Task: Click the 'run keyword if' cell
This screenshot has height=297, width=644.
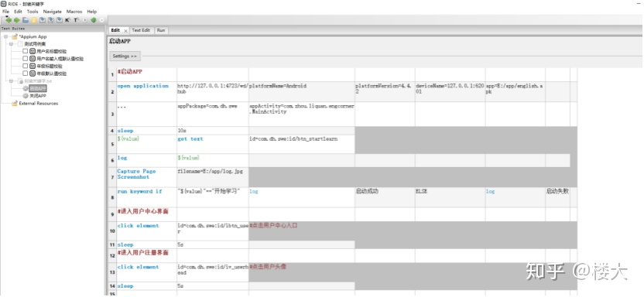Action: tap(147, 197)
